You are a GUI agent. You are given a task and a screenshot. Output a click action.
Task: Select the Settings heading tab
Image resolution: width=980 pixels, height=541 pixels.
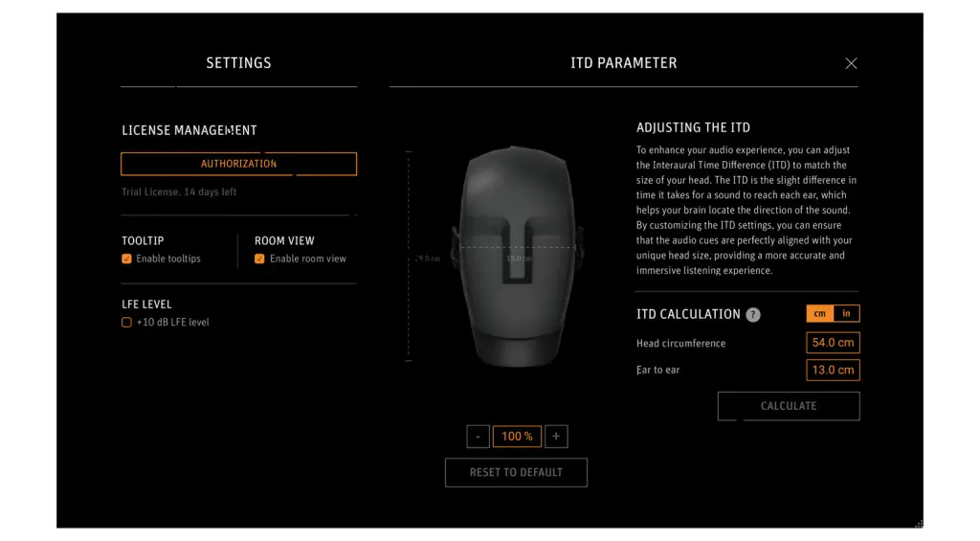pyautogui.click(x=238, y=63)
